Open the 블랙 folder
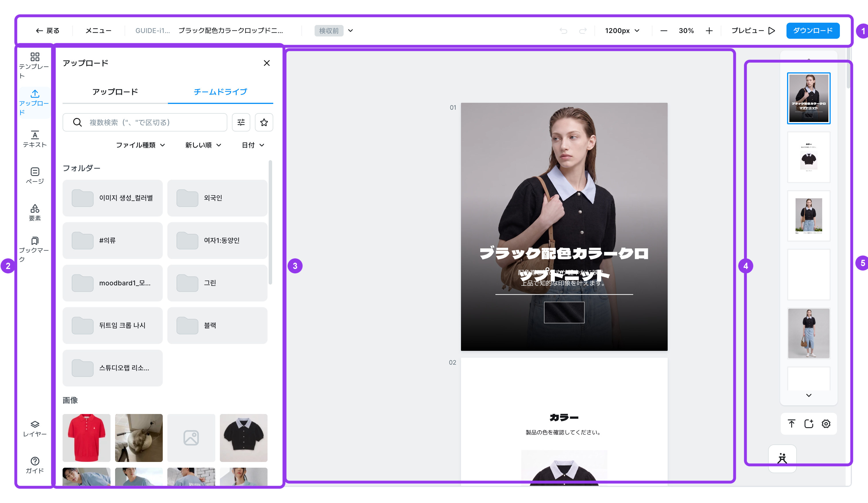This screenshot has width=868, height=503. pyautogui.click(x=217, y=325)
